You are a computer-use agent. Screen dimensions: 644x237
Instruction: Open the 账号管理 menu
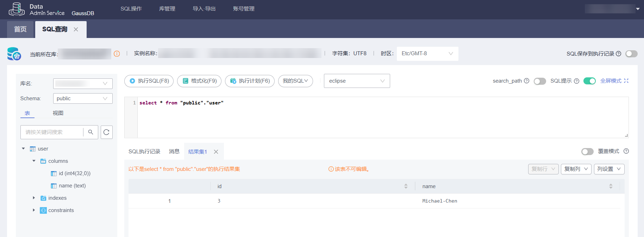point(244,9)
